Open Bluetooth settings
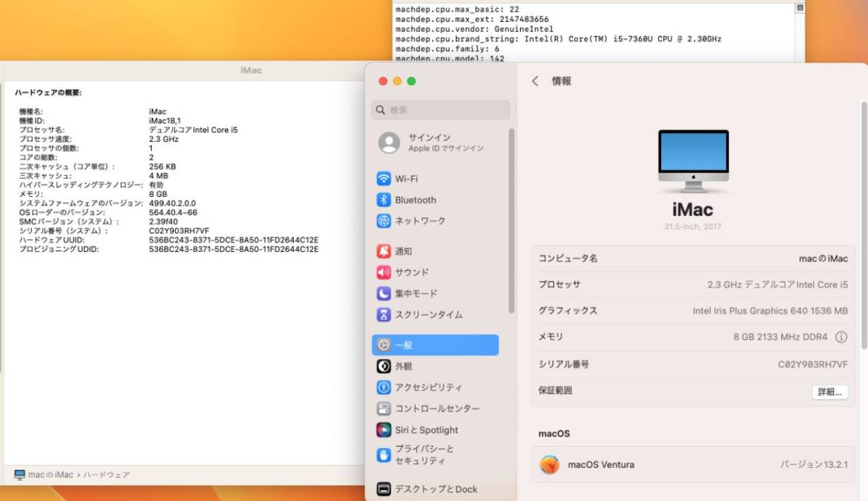 (416, 200)
